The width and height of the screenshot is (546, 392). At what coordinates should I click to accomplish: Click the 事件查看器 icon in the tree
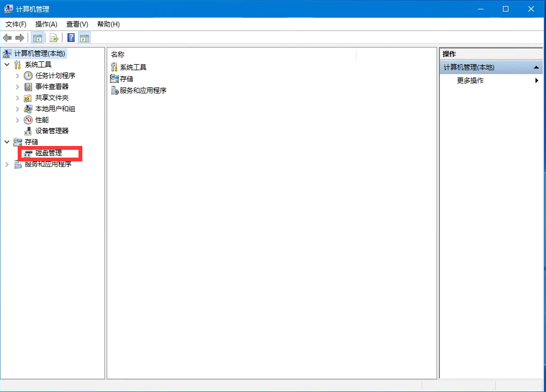pos(29,86)
